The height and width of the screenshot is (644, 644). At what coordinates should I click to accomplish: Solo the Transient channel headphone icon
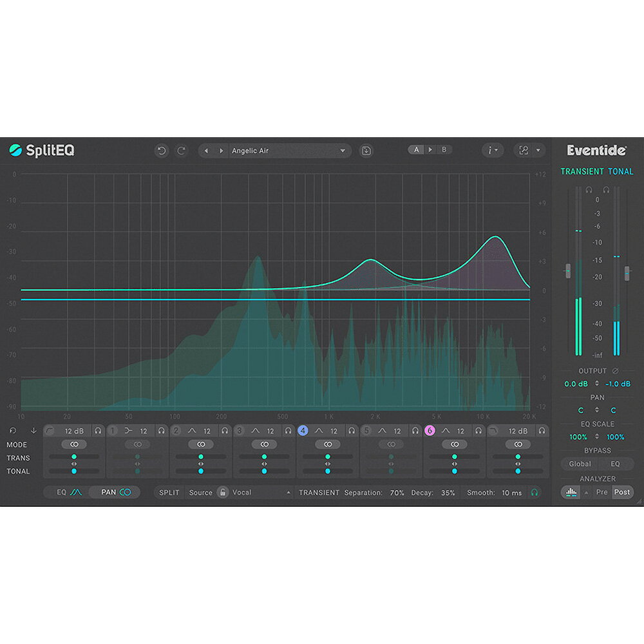[x=589, y=190]
